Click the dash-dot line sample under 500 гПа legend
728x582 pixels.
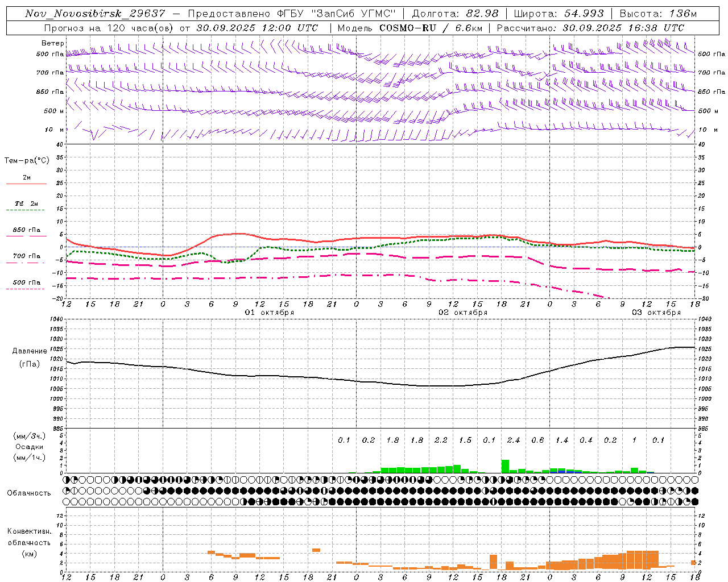point(25,289)
